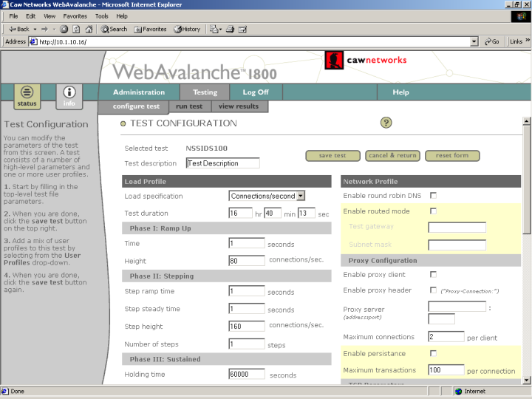The image size is (532, 399).
Task: Expand the Links toolbar chevron
Action: point(528,40)
